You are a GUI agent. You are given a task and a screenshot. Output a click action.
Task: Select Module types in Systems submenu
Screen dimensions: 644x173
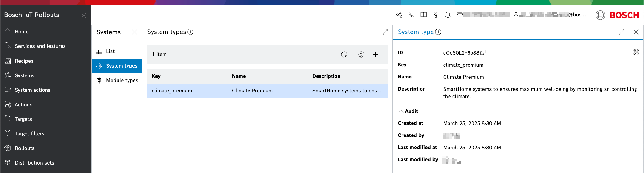tap(117, 81)
